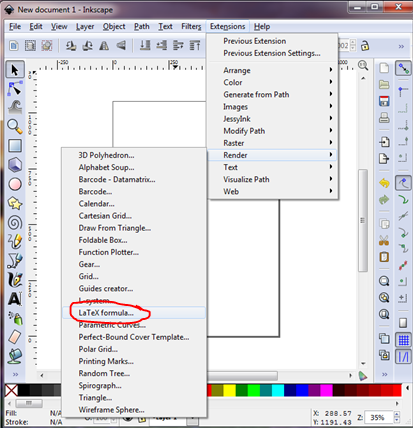This screenshot has width=413, height=428.
Task: Choose the Calligraphy tool
Action: 15,279
